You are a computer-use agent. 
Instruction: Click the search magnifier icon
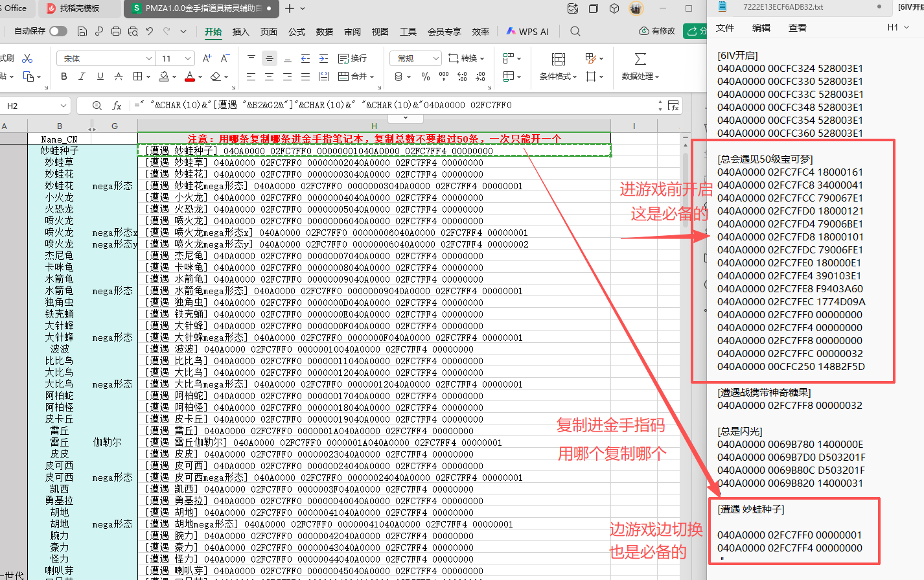coord(575,31)
